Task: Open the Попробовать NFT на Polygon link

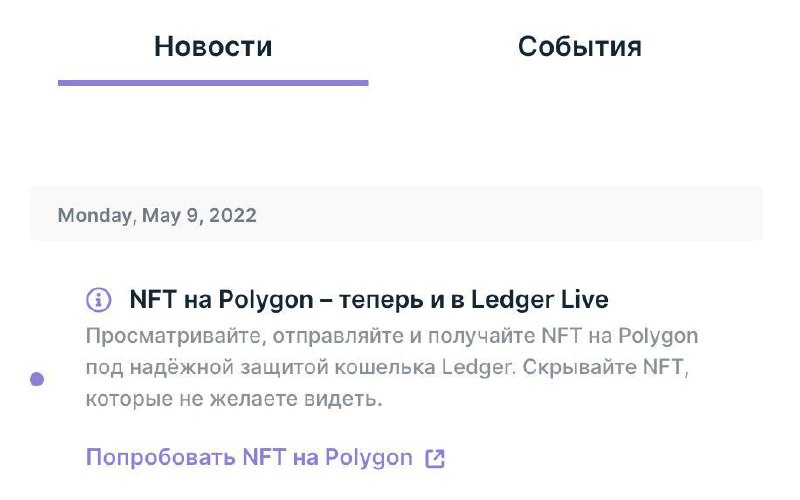Action: point(249,458)
